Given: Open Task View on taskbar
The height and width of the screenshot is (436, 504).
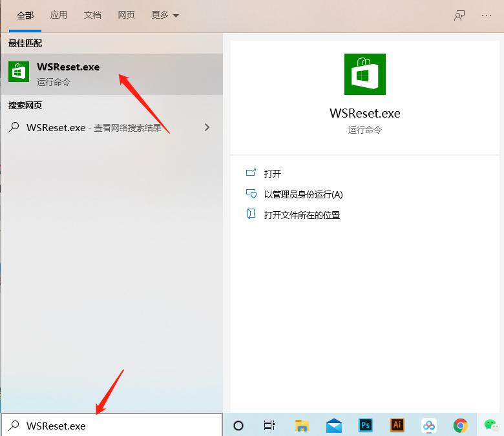Looking at the screenshot, I should (269, 426).
